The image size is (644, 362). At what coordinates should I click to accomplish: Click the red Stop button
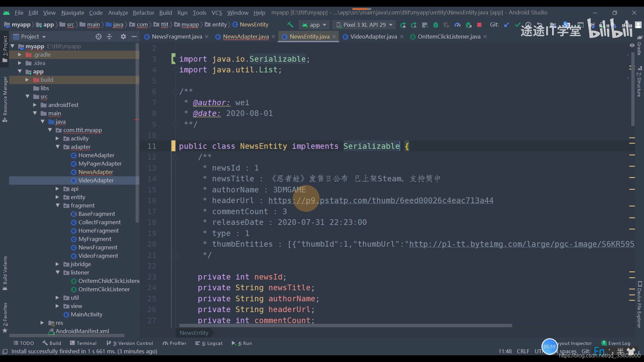tap(479, 25)
